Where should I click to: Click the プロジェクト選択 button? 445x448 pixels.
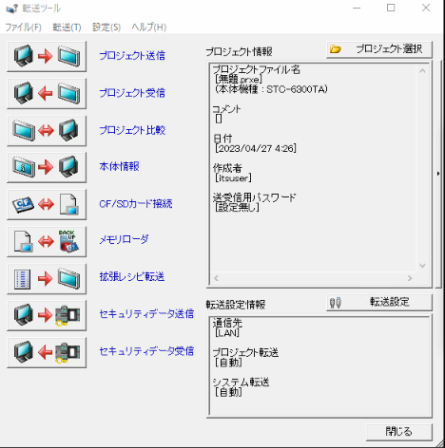(x=379, y=50)
